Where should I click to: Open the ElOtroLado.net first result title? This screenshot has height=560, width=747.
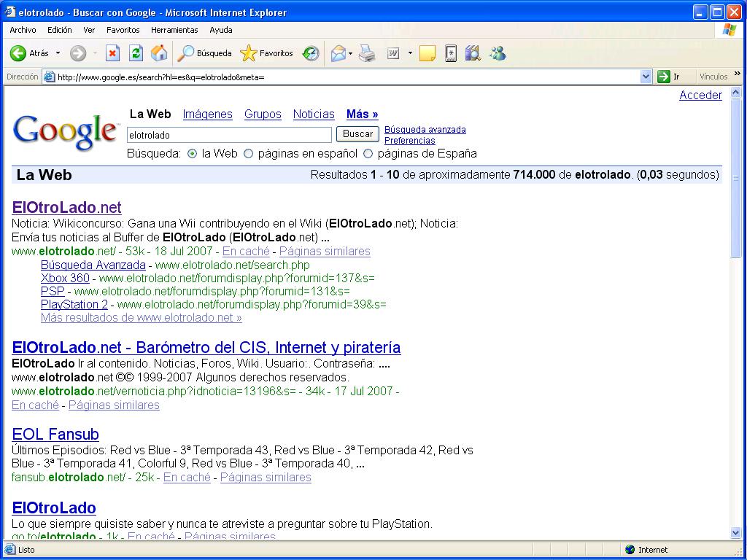pos(66,207)
